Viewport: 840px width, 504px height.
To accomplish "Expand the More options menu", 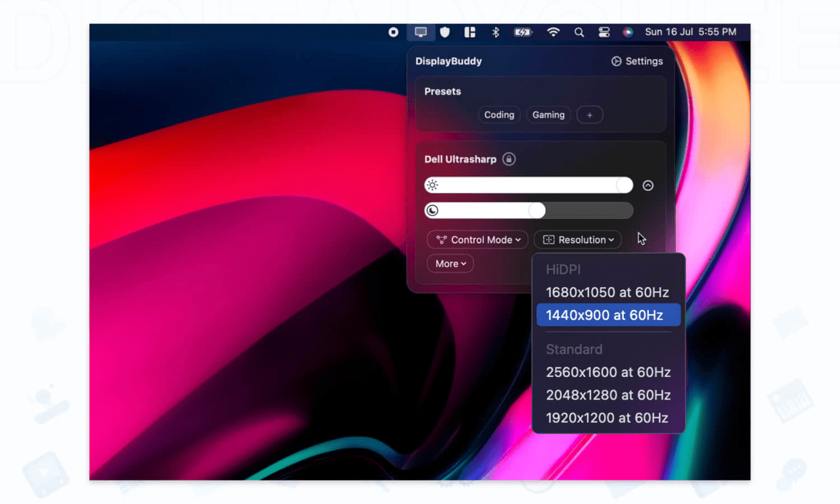I will 450,263.
